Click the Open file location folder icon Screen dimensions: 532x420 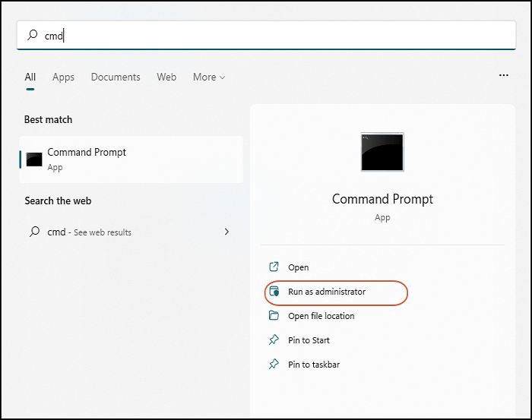[x=274, y=316]
